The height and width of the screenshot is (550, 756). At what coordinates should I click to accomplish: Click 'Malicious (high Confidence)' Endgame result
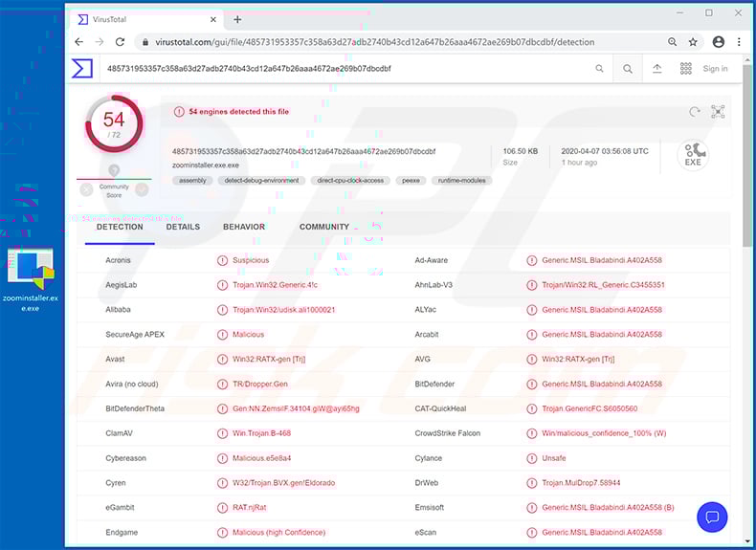[278, 533]
